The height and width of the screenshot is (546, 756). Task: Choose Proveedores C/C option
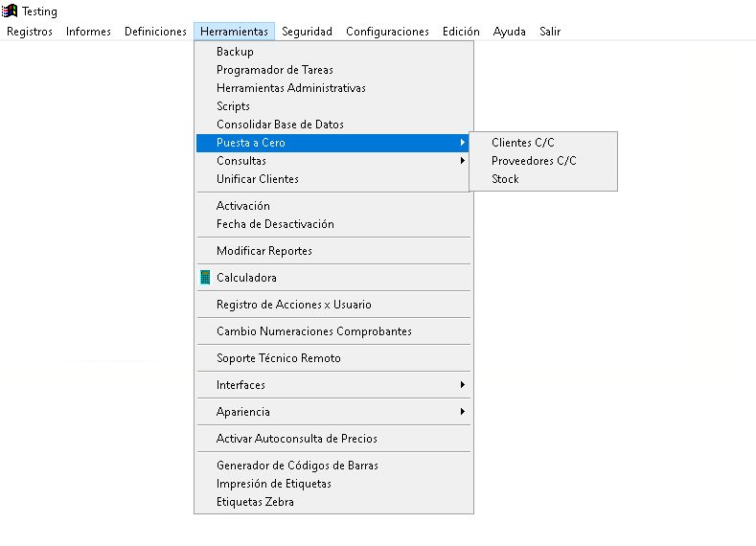(x=534, y=161)
